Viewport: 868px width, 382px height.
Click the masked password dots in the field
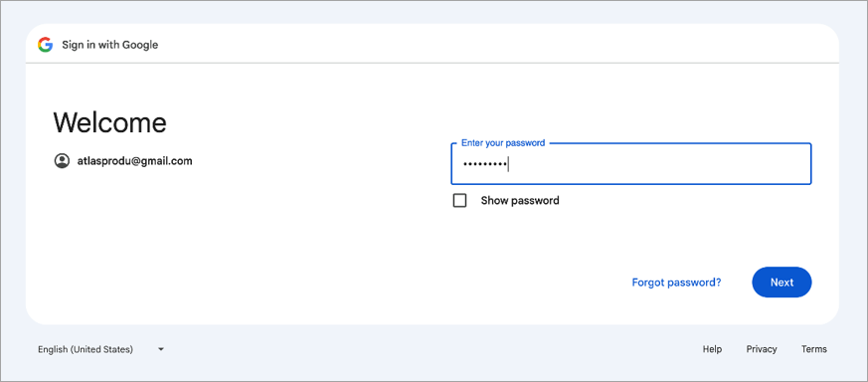click(485, 164)
